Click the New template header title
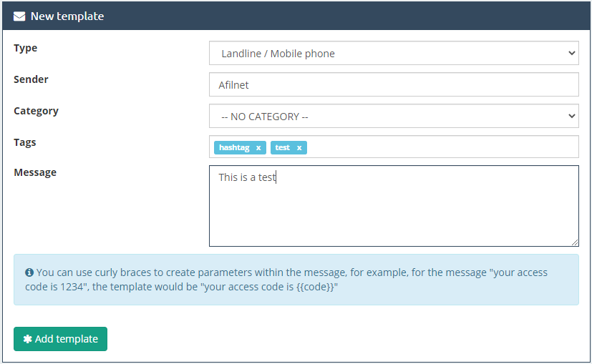592x364 pixels. point(67,16)
